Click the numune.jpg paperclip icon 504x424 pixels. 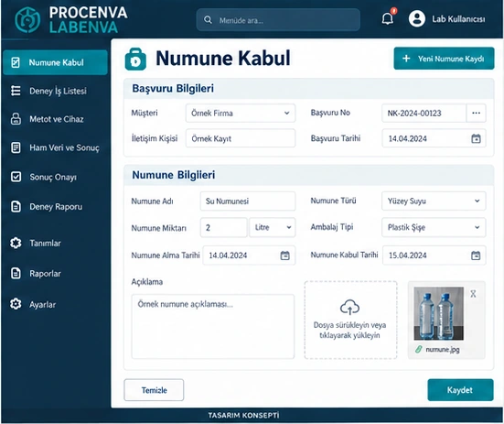point(418,349)
